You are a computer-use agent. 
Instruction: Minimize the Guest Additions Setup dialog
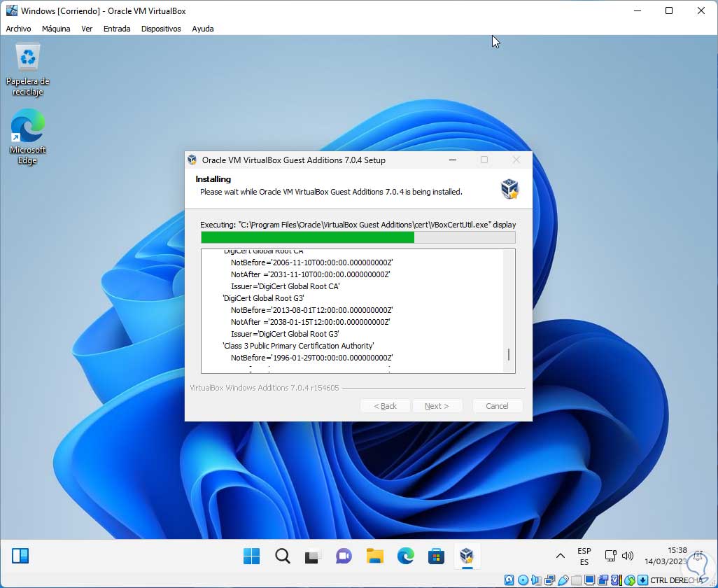(x=452, y=160)
